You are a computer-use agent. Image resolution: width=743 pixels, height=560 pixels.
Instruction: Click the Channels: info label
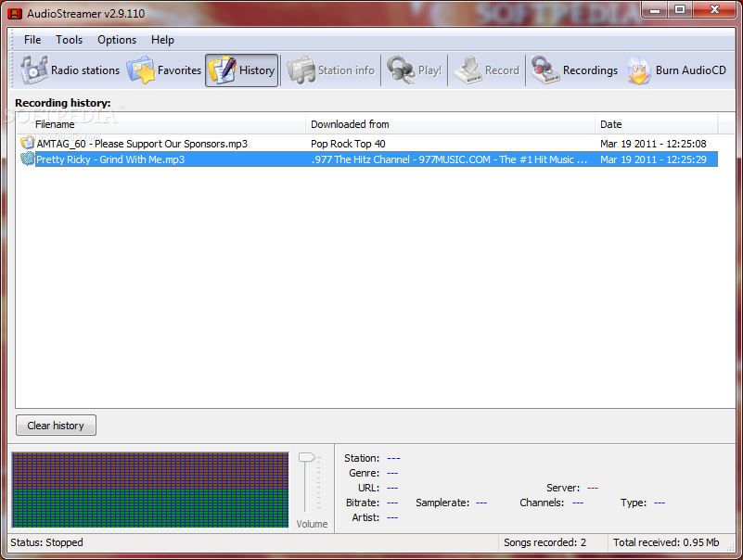pos(542,503)
